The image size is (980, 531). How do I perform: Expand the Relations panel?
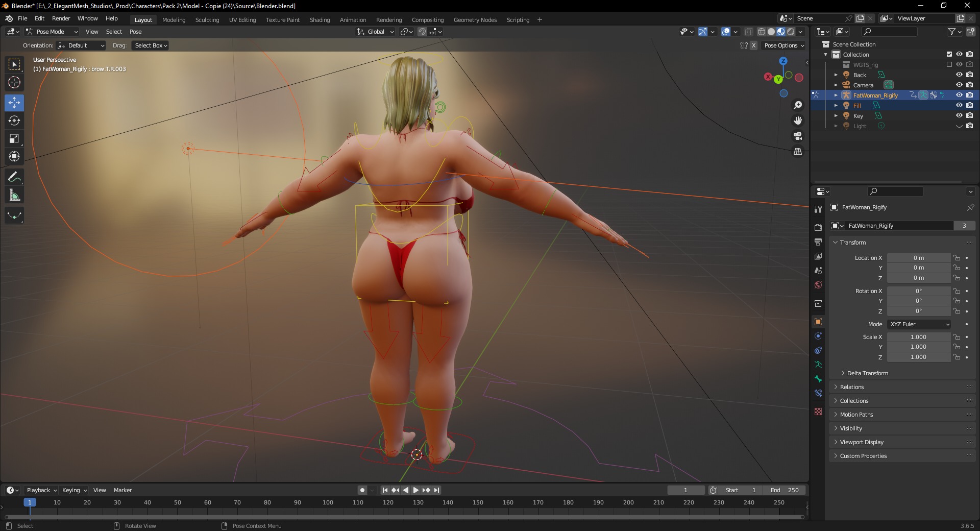(851, 387)
